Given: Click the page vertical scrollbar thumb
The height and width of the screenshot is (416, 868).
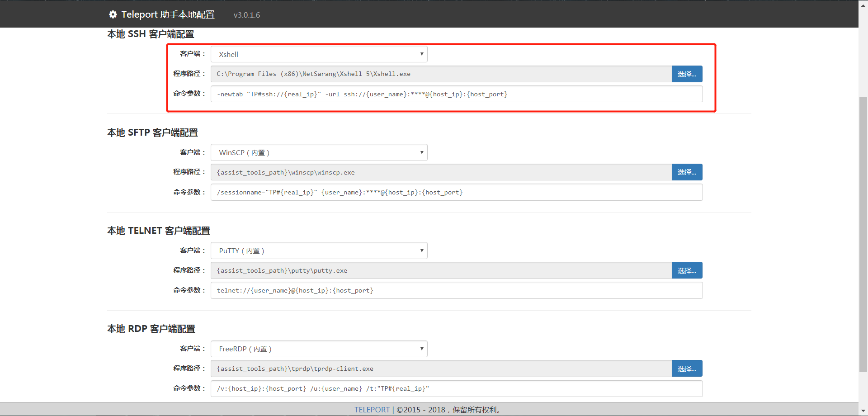Looking at the screenshot, I should point(863,235).
